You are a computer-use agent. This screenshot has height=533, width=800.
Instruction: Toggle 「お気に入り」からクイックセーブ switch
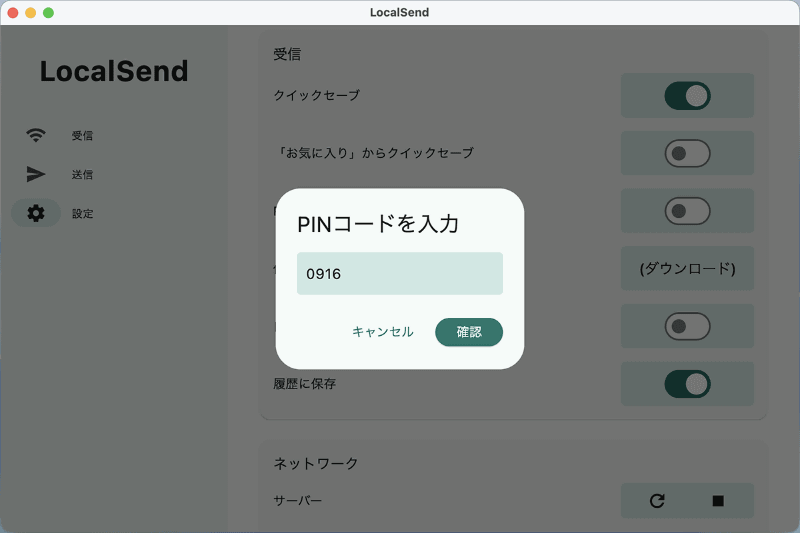point(687,153)
